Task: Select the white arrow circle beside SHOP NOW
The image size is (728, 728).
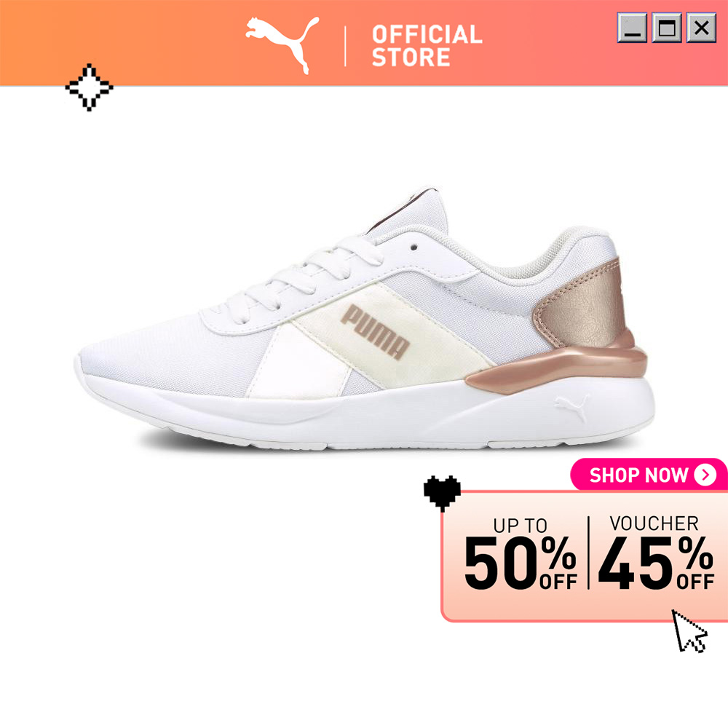Action: (705, 475)
